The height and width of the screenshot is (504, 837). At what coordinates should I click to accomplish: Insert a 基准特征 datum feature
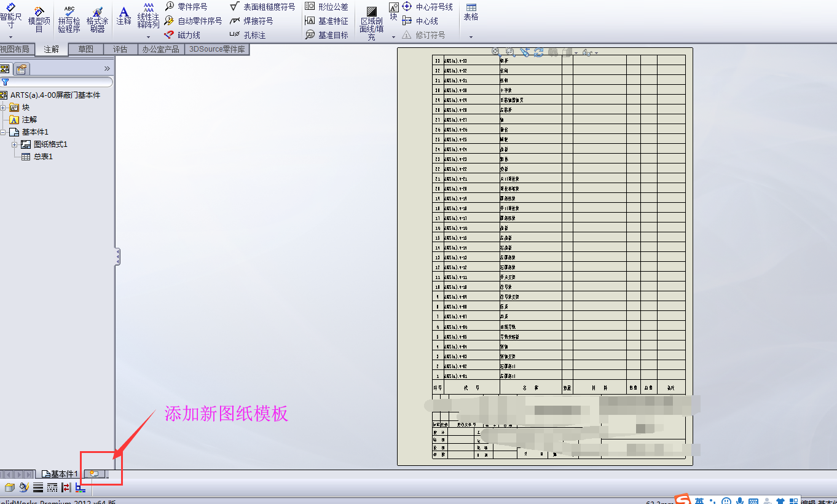tap(327, 21)
